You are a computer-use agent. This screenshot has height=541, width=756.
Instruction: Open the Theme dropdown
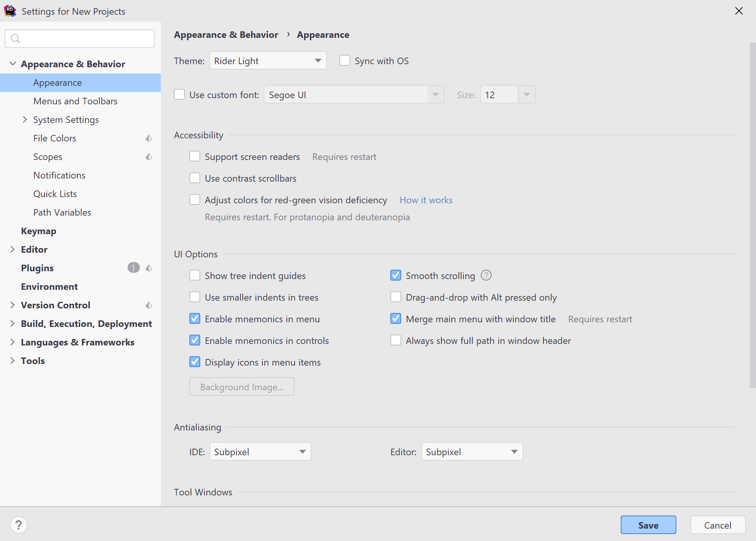click(268, 60)
